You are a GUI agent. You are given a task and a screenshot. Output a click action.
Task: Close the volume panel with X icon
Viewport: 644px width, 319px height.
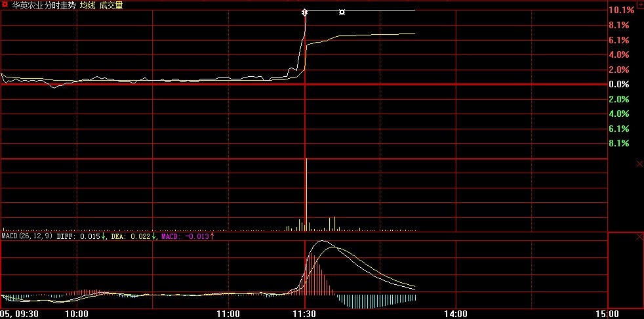click(x=639, y=163)
